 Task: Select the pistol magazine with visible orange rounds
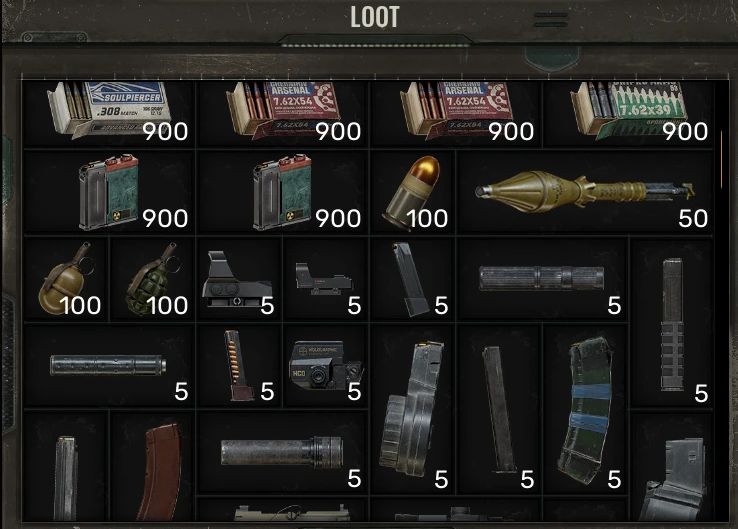[x=239, y=365]
